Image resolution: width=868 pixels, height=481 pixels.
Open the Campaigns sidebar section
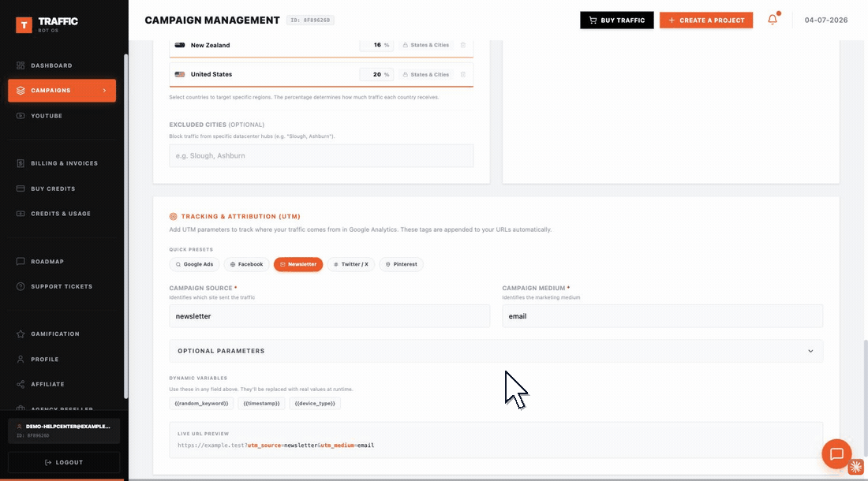point(62,91)
